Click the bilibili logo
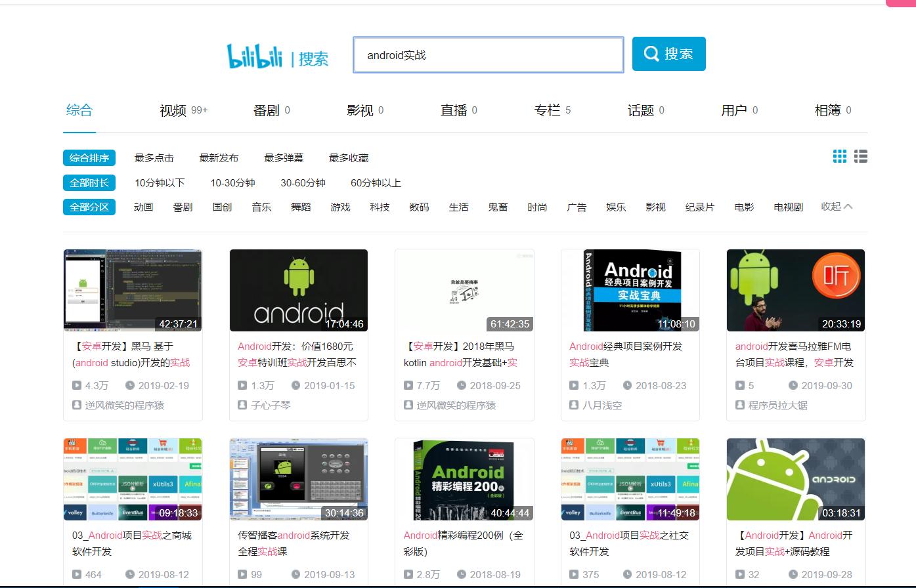 (x=256, y=56)
